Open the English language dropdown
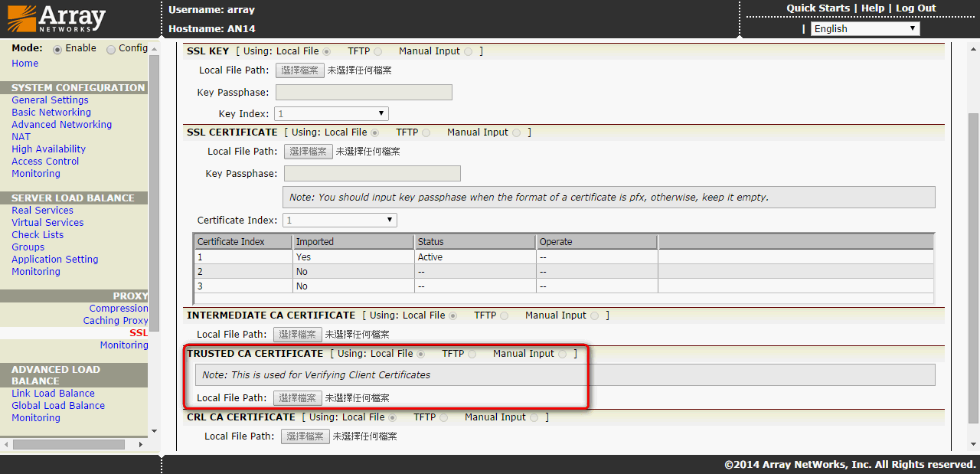The height and width of the screenshot is (474, 980). point(864,29)
